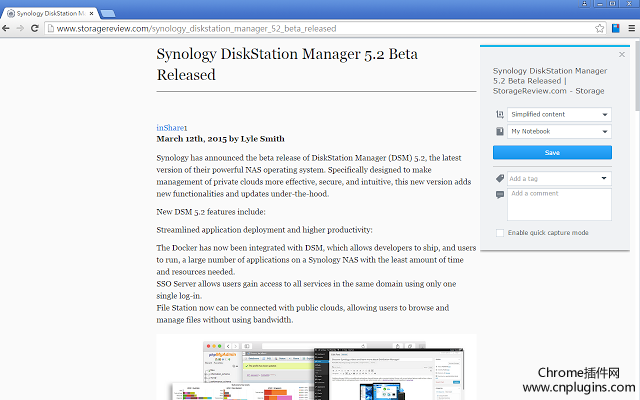Open the My Notebook dropdown
Image resolution: width=640 pixels, height=400 pixels.
coord(559,131)
